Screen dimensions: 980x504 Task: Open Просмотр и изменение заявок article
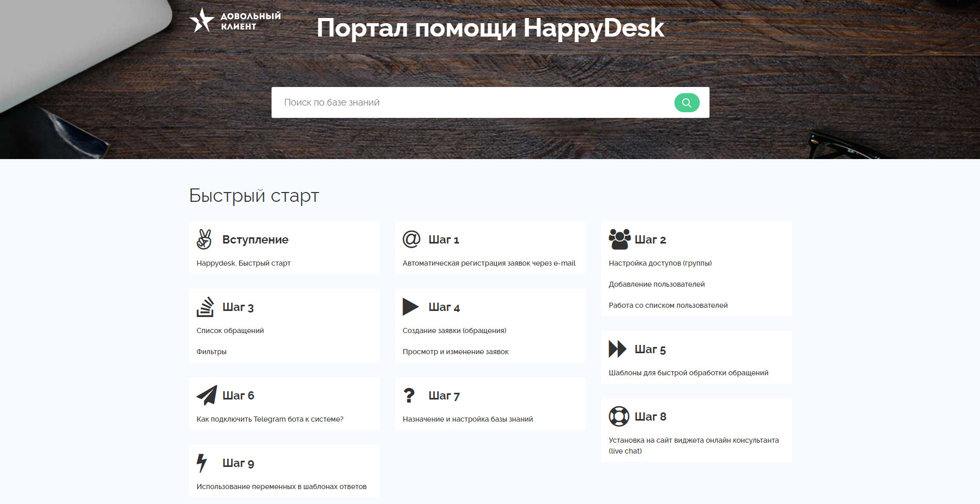pos(455,352)
